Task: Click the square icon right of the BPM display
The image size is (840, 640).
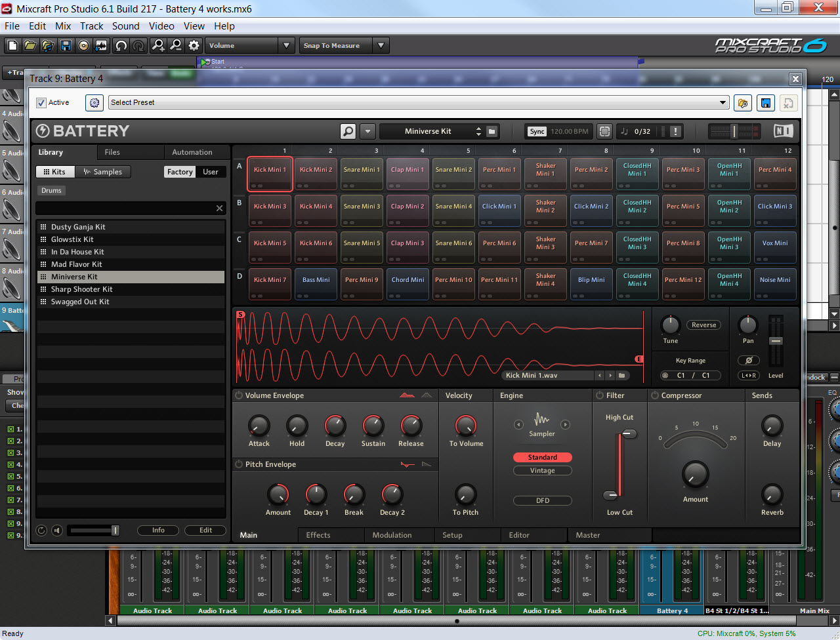Action: coord(604,131)
